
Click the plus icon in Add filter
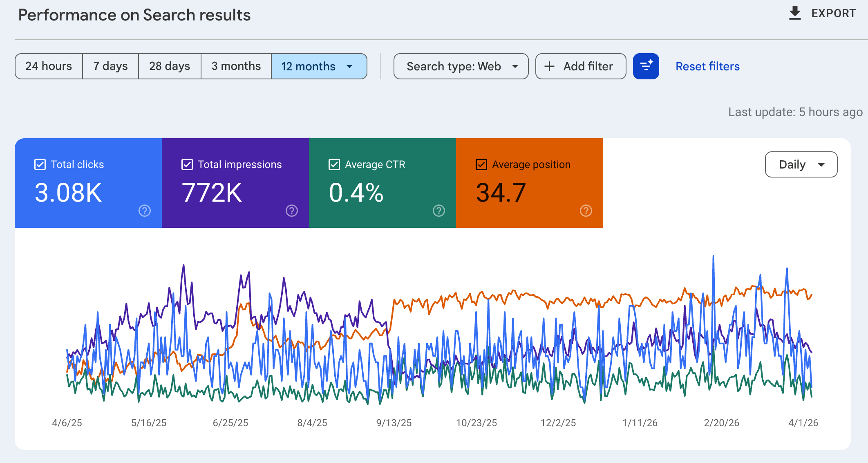pyautogui.click(x=550, y=66)
